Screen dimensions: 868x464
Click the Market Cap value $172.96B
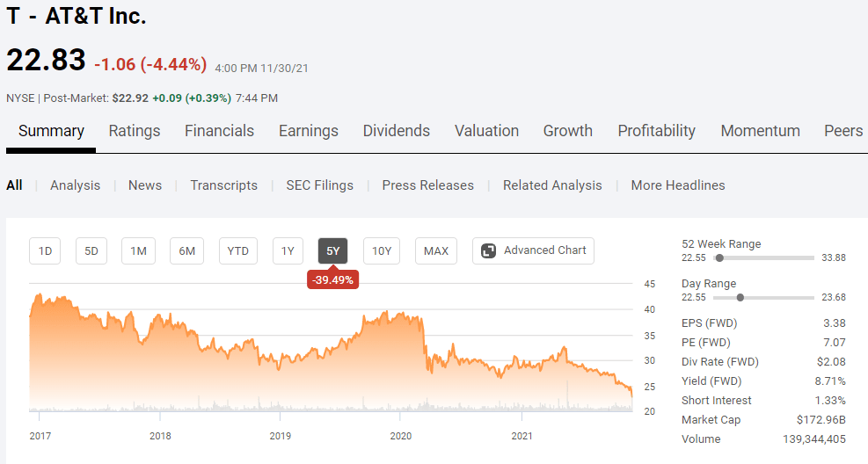click(821, 420)
